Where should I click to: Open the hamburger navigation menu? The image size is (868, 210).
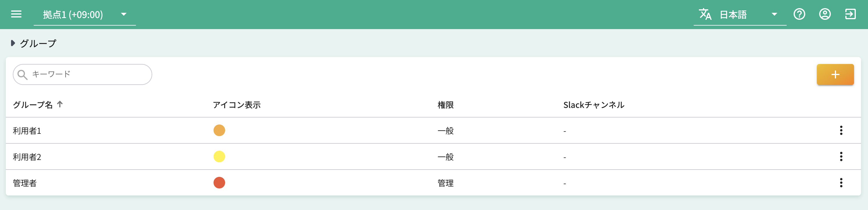16,14
